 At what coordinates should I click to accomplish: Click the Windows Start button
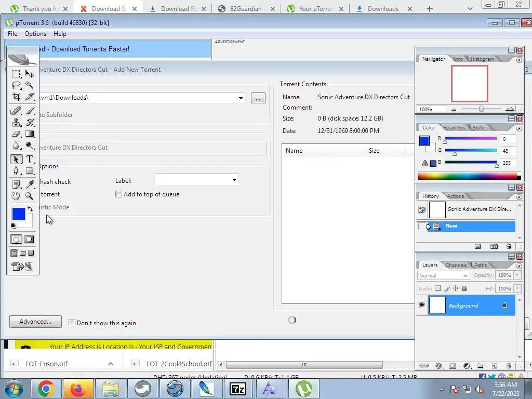14,389
